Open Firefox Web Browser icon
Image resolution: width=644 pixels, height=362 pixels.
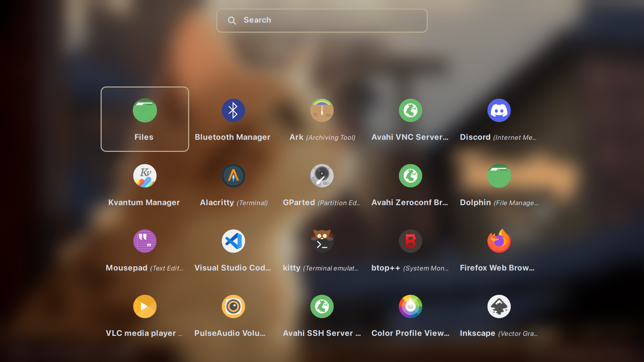click(499, 241)
